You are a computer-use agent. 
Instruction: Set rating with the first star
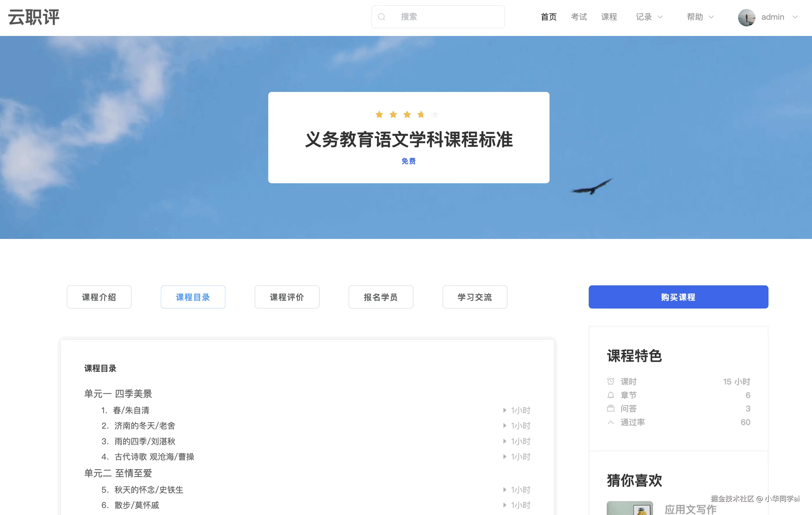pyautogui.click(x=379, y=115)
